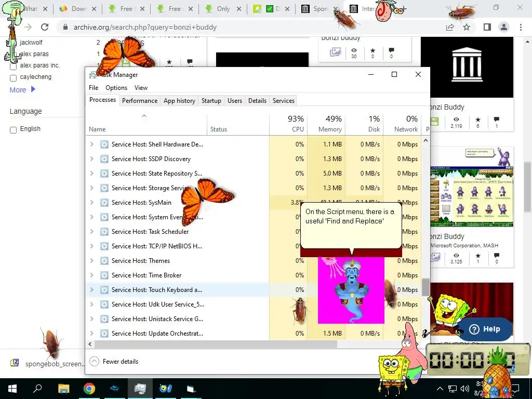Sort processes by Name column header
This screenshot has width=532, height=399.
(146, 124)
